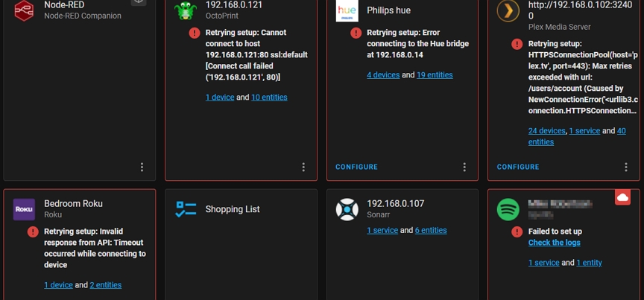Image resolution: width=644 pixels, height=300 pixels.
Task: Open Philips hue '19 entities' link
Action: click(435, 74)
